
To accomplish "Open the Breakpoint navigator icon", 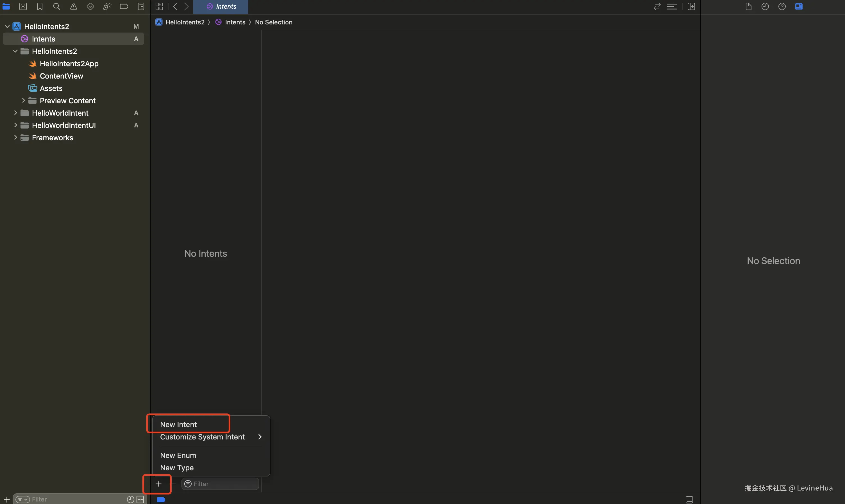I will (x=124, y=6).
